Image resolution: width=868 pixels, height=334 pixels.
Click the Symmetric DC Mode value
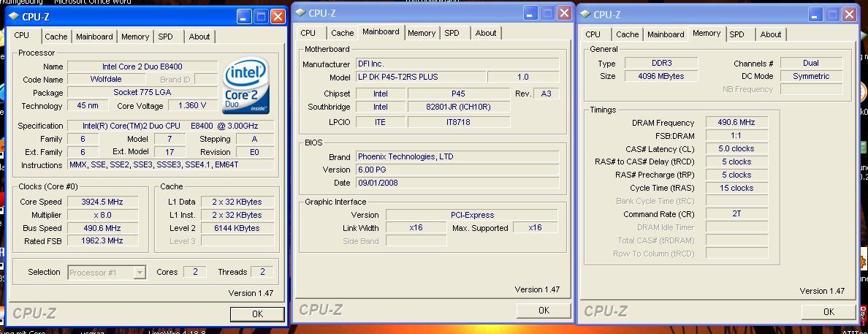click(x=811, y=76)
